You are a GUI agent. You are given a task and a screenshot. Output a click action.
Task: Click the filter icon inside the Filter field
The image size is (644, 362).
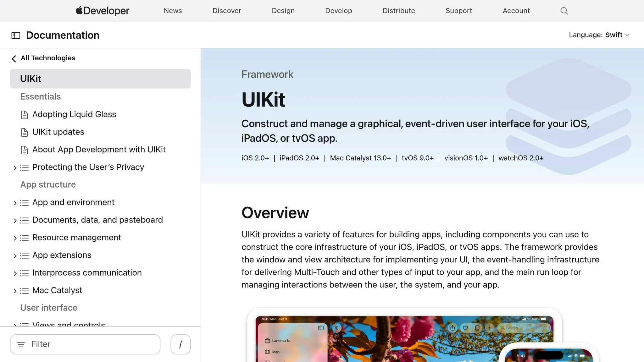21,344
